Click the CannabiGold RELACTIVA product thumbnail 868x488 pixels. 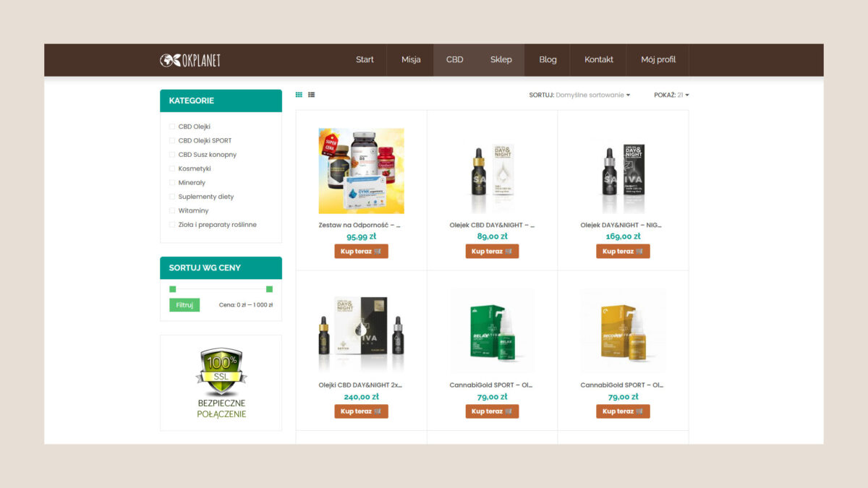(492, 330)
